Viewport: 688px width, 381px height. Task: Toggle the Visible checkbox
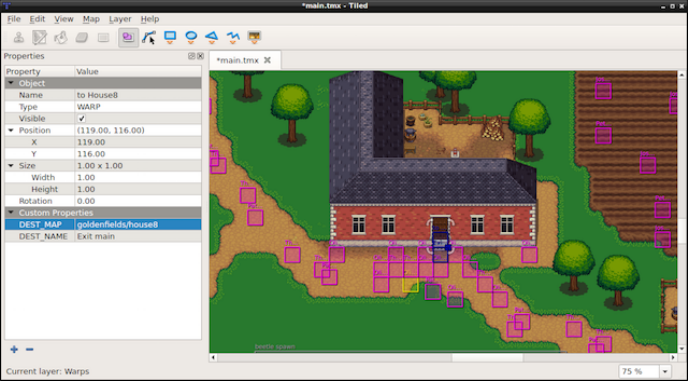pos(82,119)
